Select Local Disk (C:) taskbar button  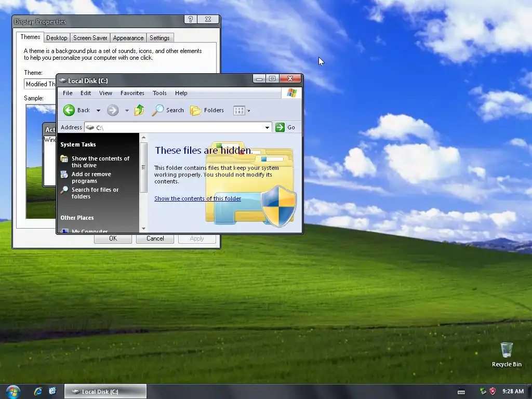(x=105, y=392)
